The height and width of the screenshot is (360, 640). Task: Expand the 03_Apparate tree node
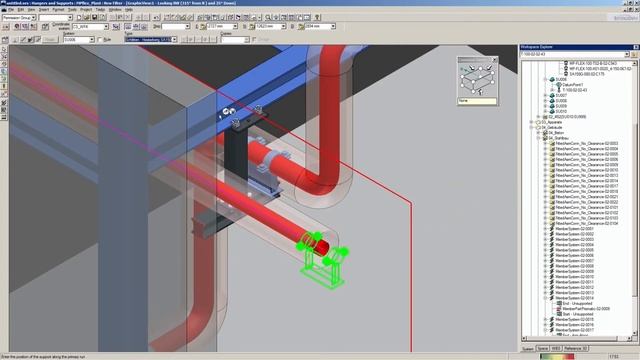531,122
